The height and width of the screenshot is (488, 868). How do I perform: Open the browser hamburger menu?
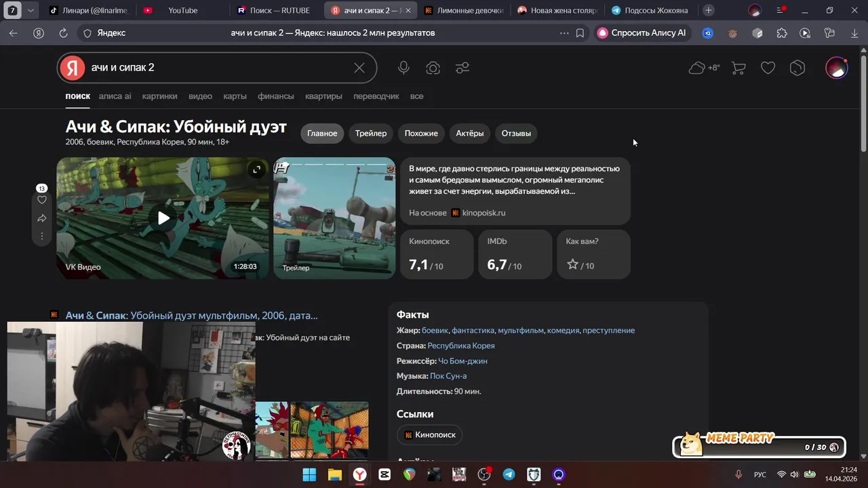pyautogui.click(x=781, y=10)
